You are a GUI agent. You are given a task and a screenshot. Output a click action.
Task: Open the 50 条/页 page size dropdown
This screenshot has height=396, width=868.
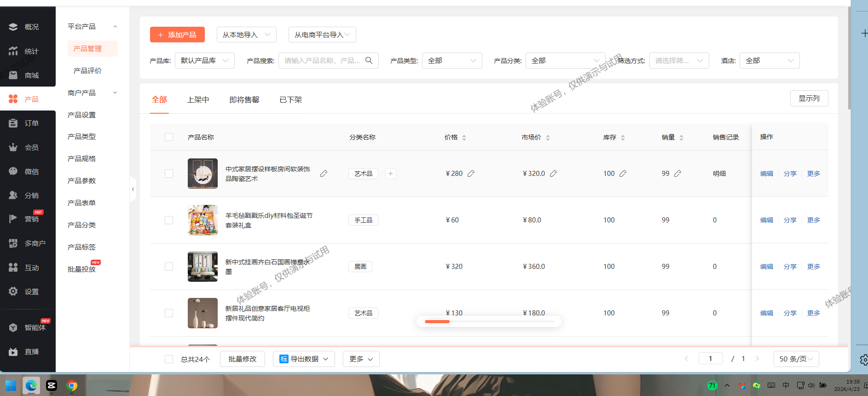click(796, 359)
